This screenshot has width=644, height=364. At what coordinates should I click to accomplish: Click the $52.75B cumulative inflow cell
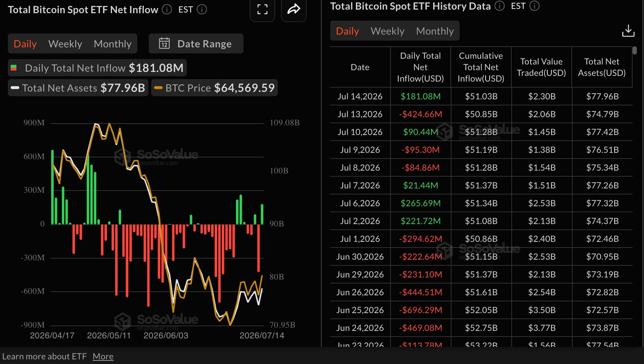(x=481, y=328)
